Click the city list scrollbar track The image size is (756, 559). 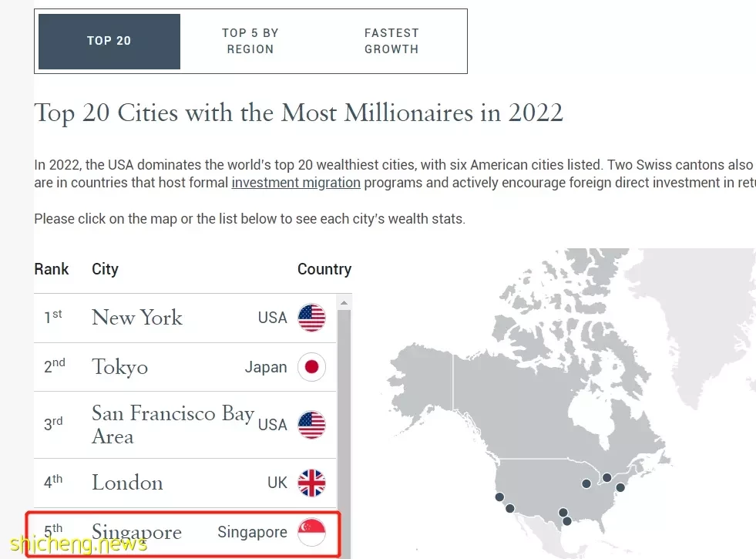pyautogui.click(x=344, y=434)
